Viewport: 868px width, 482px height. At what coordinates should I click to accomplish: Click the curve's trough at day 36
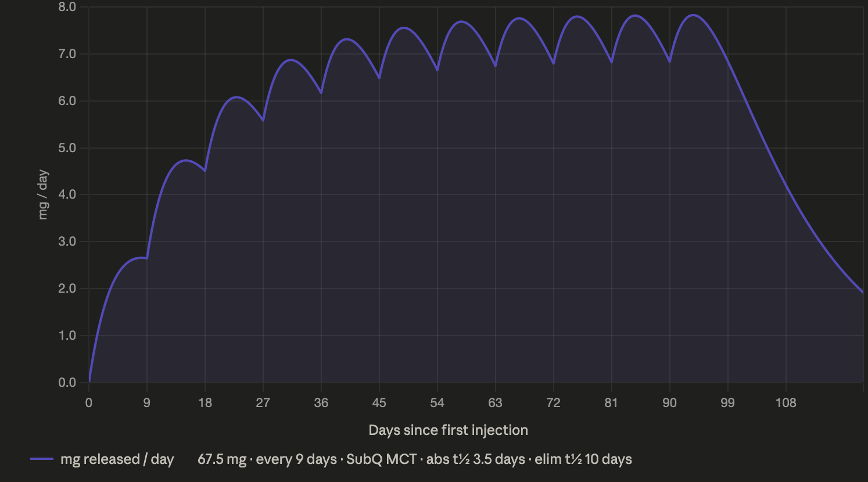(321, 93)
